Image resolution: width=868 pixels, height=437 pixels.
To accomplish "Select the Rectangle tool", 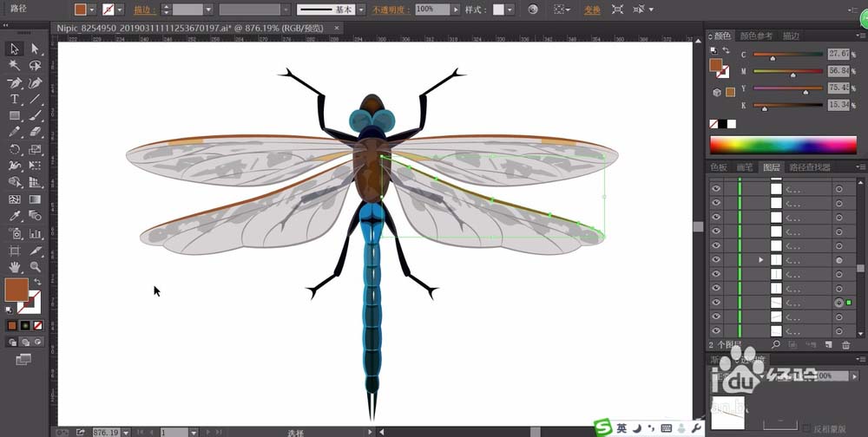I will pyautogui.click(x=15, y=115).
